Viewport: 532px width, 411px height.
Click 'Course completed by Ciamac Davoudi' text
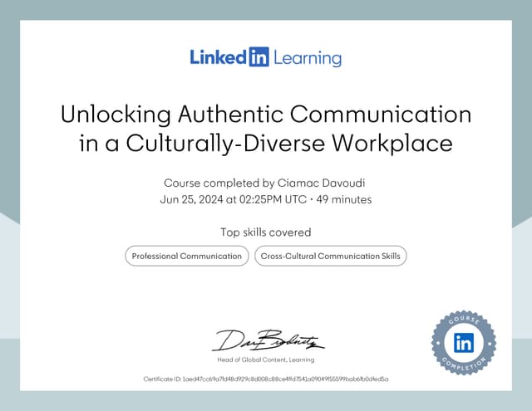click(264, 183)
